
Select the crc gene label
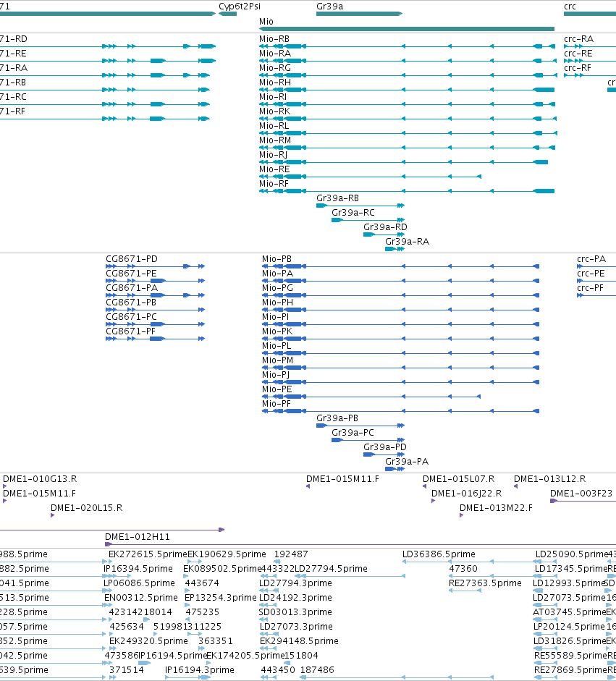(570, 7)
